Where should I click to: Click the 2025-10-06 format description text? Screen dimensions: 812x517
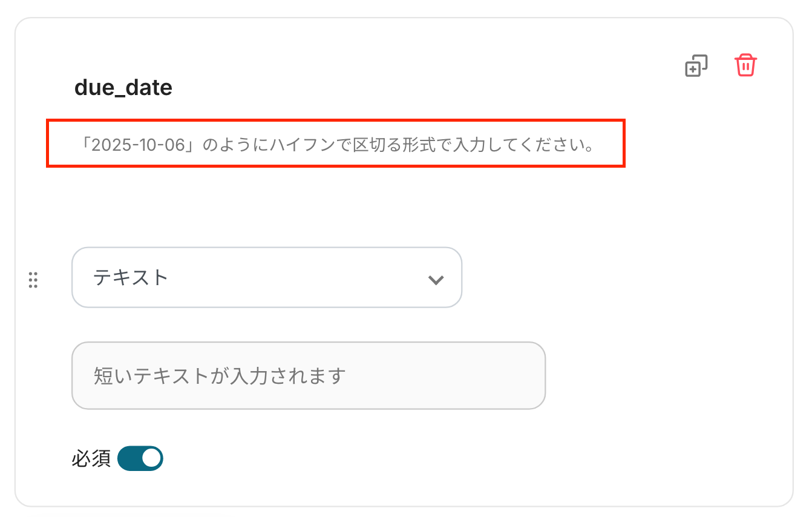coord(336,146)
